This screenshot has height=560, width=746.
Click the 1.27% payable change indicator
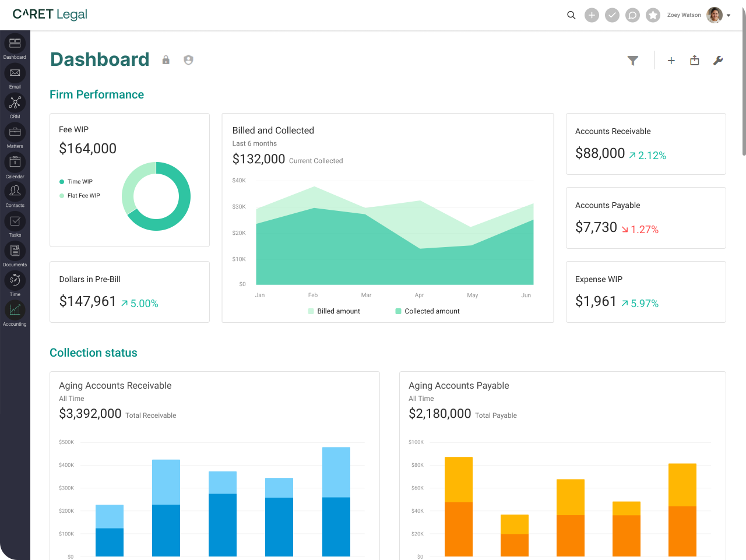(640, 230)
